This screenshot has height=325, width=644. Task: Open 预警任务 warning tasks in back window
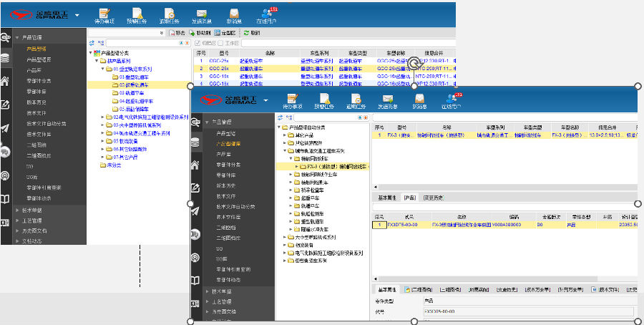tap(137, 16)
